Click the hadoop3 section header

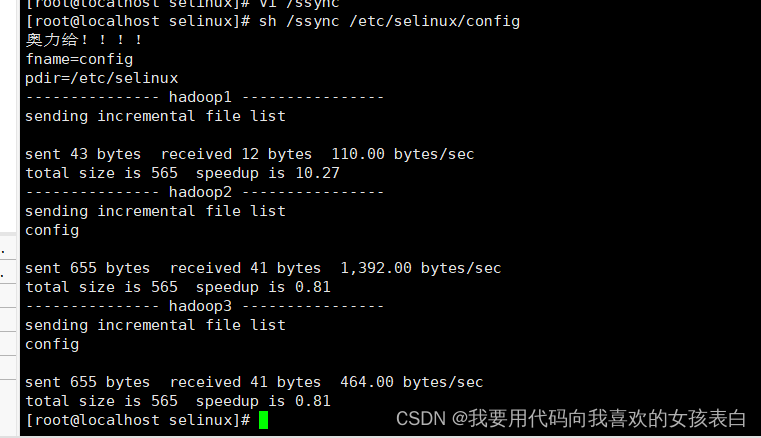(204, 306)
